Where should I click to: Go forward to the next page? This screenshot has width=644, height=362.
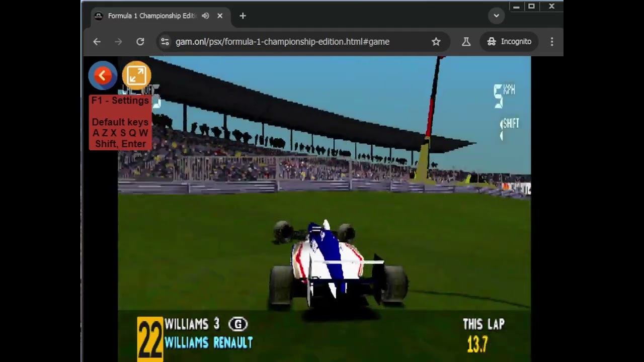point(118,42)
